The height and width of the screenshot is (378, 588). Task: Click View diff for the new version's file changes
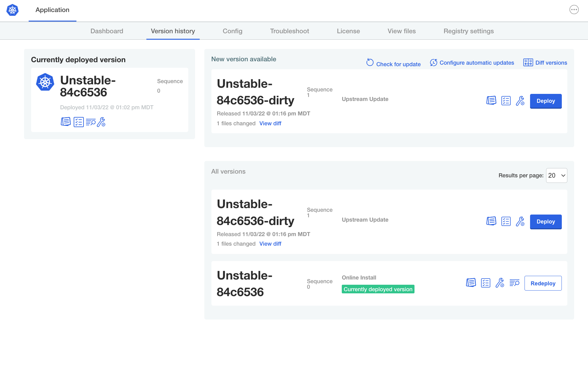tap(270, 123)
